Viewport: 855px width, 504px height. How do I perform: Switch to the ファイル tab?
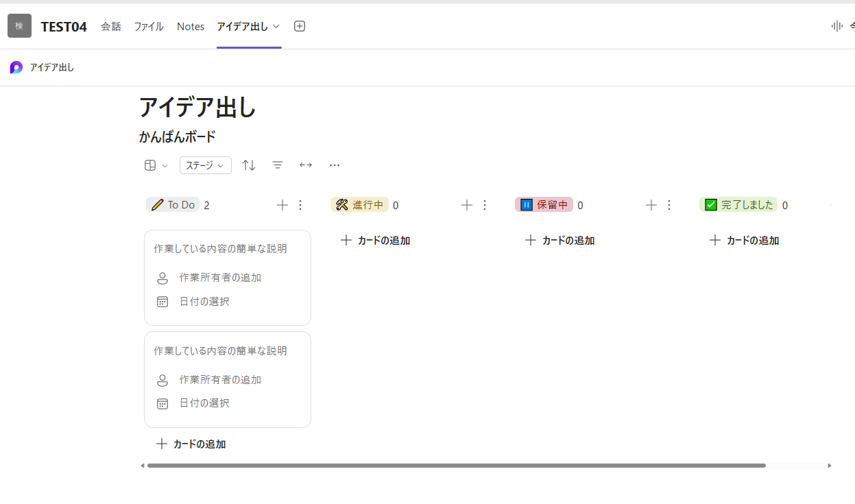click(x=148, y=26)
